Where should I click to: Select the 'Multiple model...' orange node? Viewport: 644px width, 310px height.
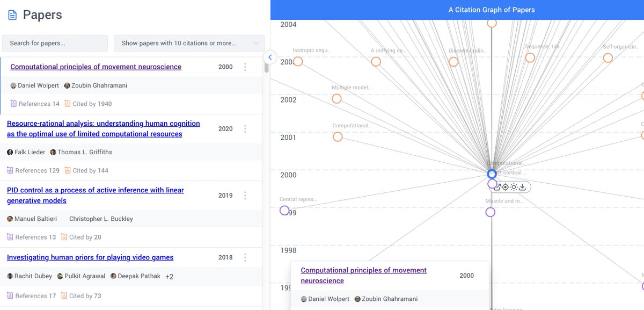336,99
